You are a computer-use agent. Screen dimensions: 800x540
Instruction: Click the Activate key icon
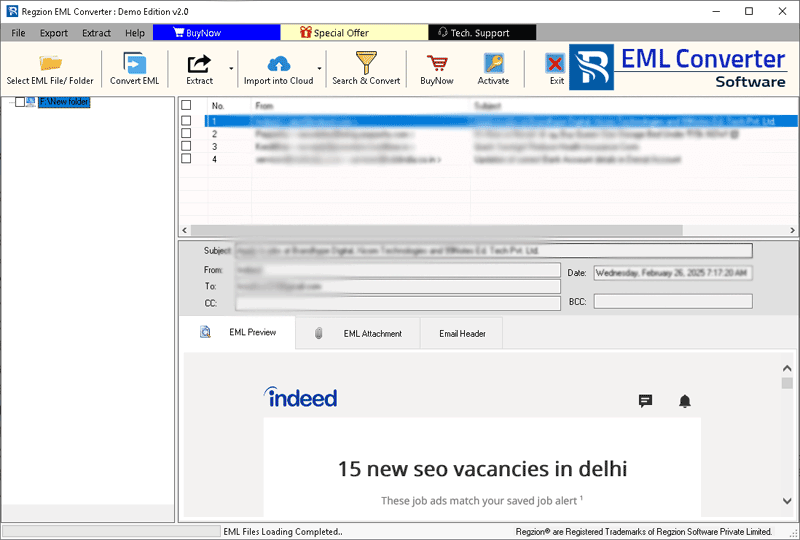(x=493, y=63)
